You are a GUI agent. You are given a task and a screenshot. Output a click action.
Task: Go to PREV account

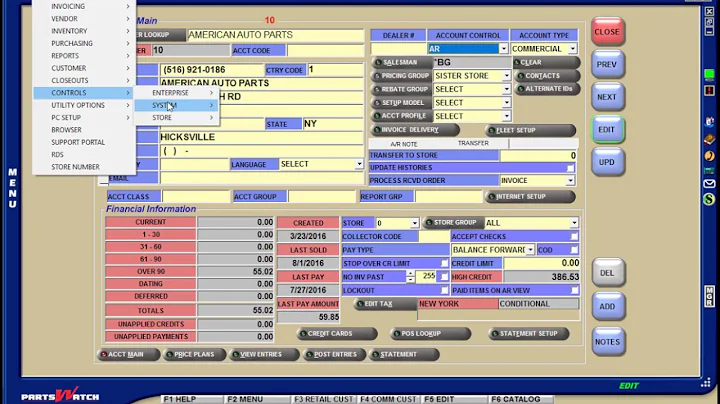[607, 65]
